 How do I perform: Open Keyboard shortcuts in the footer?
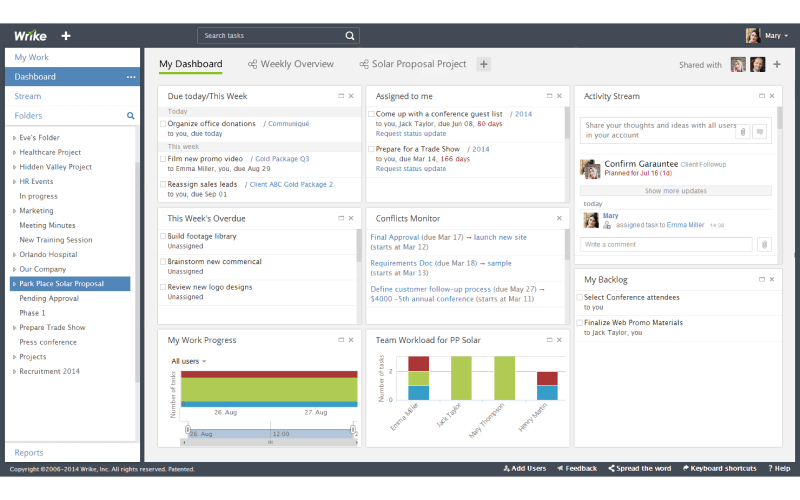[719, 468]
